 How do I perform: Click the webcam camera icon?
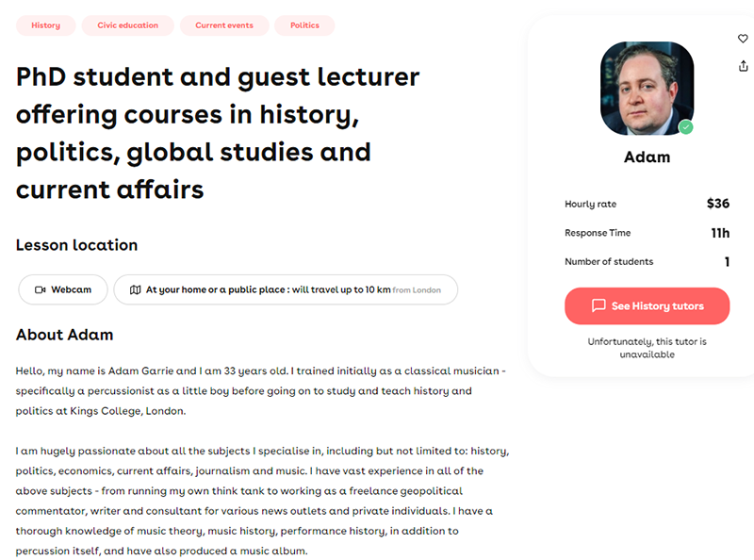41,289
